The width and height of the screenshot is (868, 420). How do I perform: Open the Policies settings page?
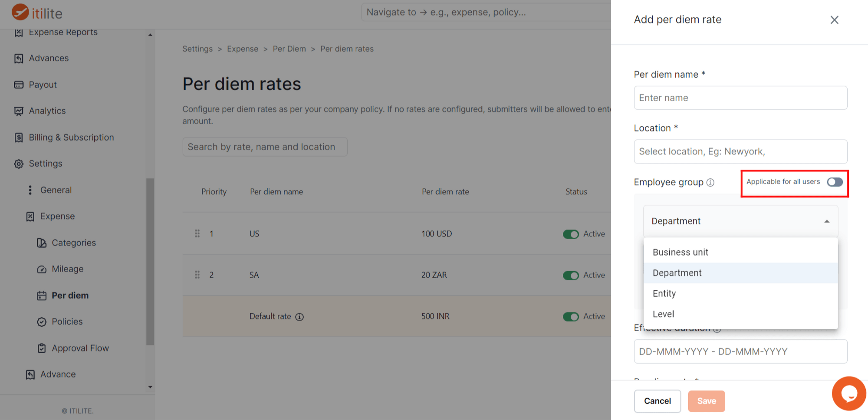67,321
